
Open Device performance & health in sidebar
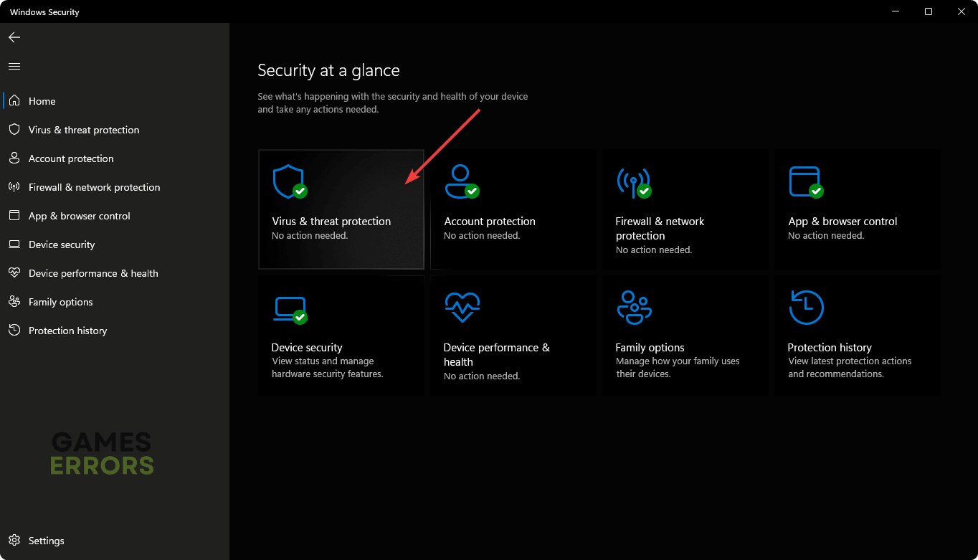pos(93,273)
